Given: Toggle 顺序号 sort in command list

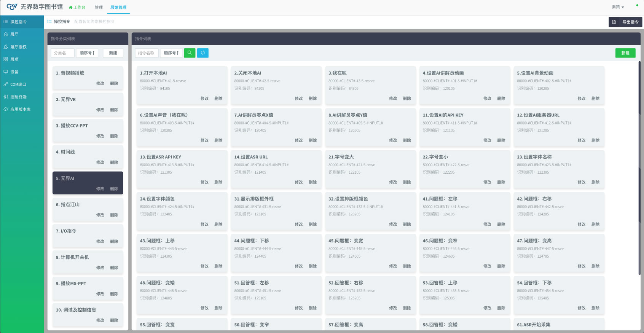Looking at the screenshot, I should point(171,53).
